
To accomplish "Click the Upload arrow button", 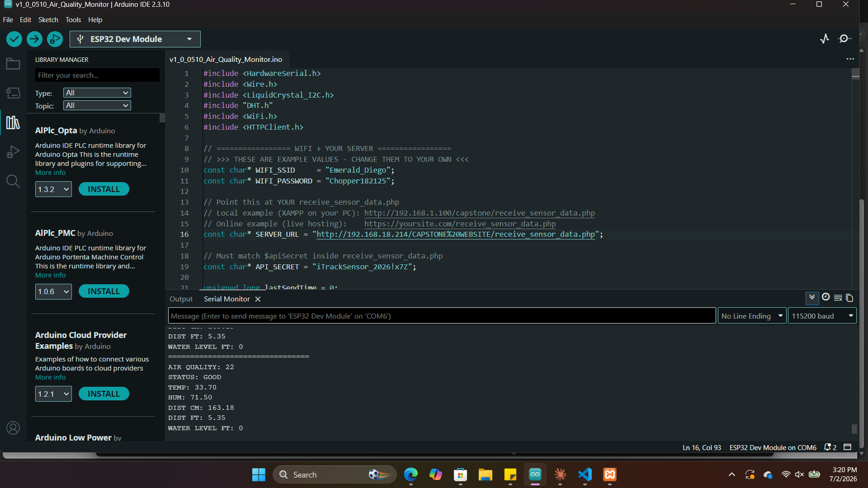I will click(x=34, y=39).
